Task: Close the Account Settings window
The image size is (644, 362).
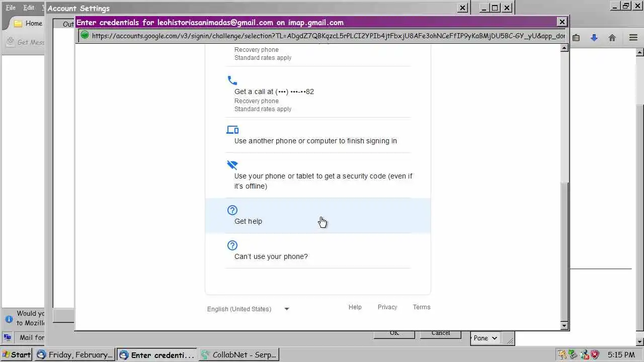Action: [462, 8]
